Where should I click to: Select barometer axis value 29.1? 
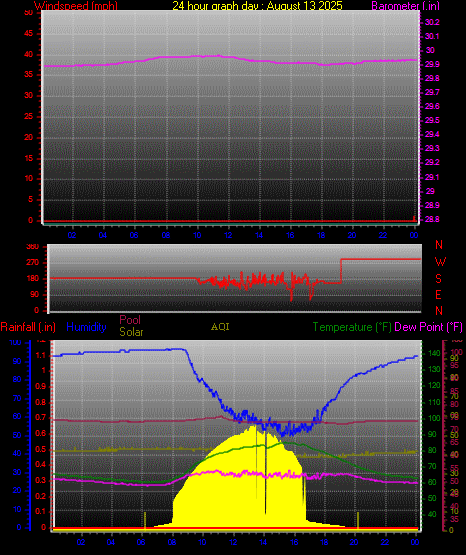tap(432, 177)
